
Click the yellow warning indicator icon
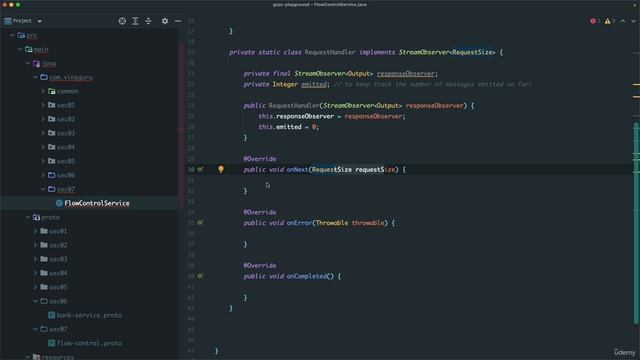pos(607,21)
